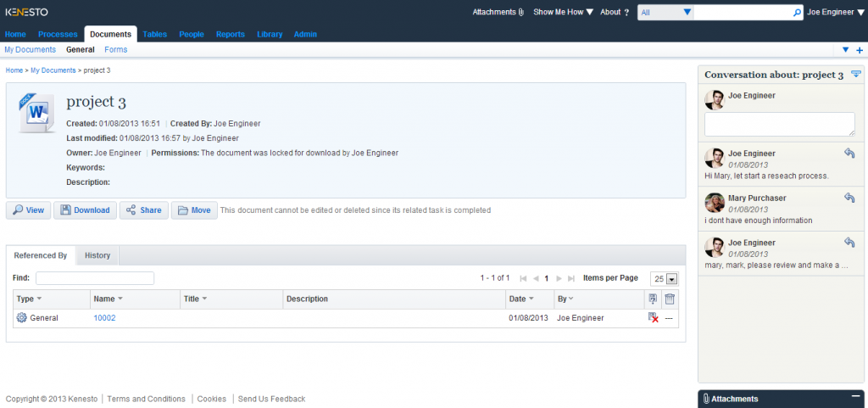The width and height of the screenshot is (868, 408).
Task: Click Mary Purchaser's avatar
Action: coord(715,203)
